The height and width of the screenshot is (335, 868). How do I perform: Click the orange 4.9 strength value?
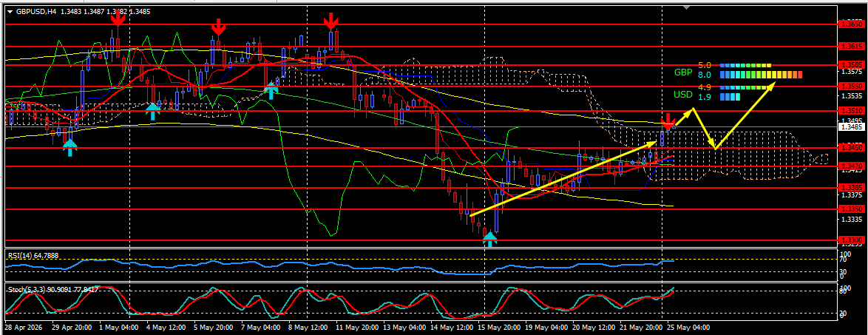tap(704, 87)
